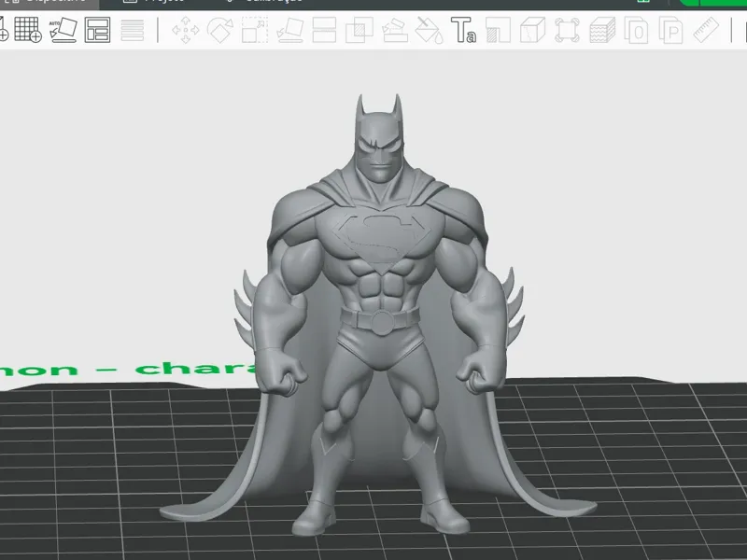Screen dimensions: 747x560
Task: Click the greyed horizontal-lines layer height icon
Action: [x=133, y=30]
